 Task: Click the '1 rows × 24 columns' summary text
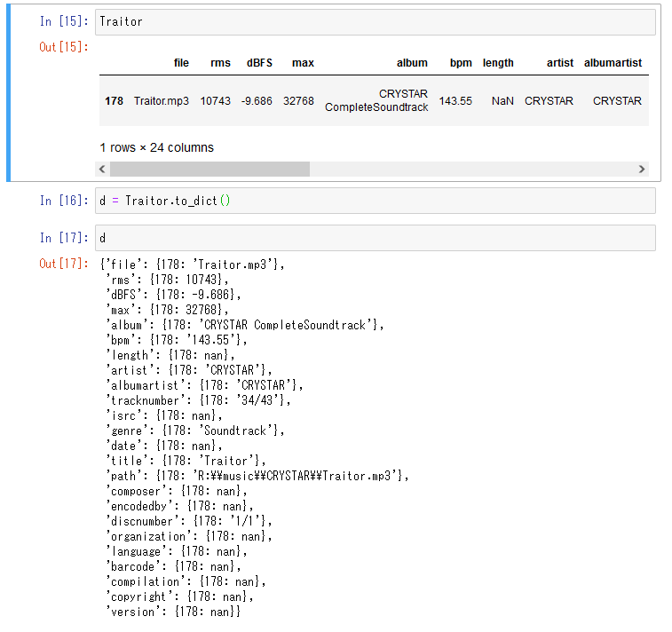pos(156,147)
